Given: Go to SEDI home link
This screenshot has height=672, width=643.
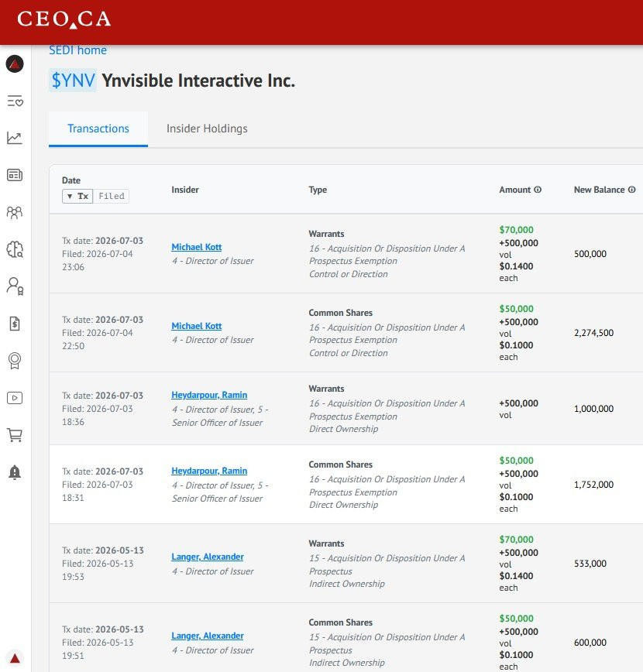Looking at the screenshot, I should [x=77, y=50].
